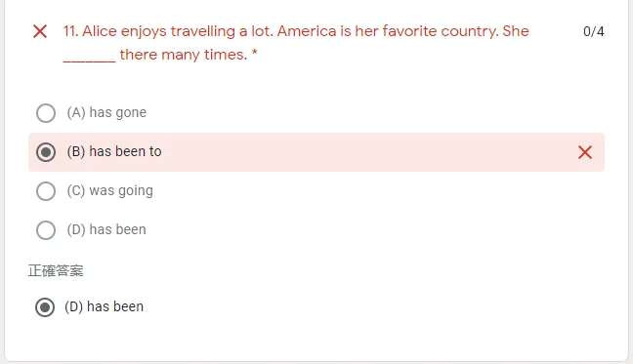
Task: Select the radio button for (A) has gone
Action: point(46,113)
